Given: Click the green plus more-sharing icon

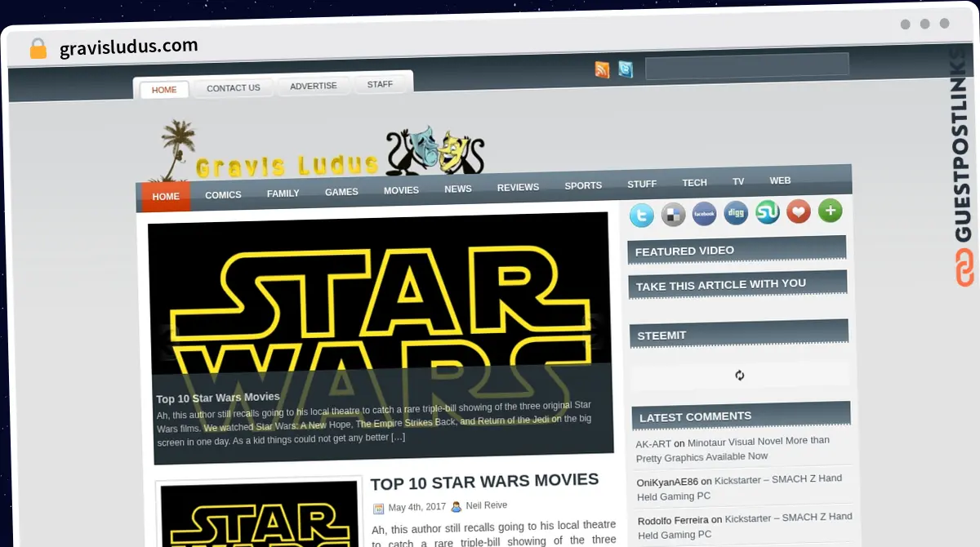Looking at the screenshot, I should (830, 211).
